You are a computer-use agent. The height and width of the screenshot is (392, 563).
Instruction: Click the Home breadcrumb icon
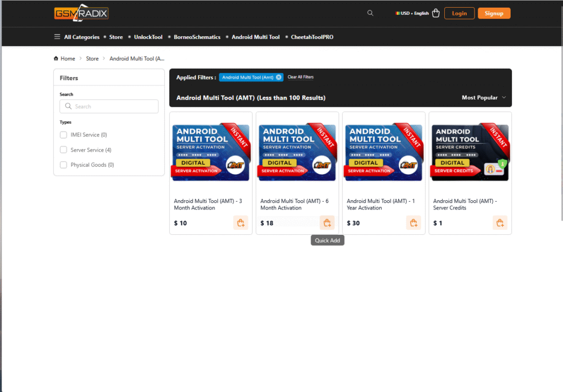pyautogui.click(x=56, y=58)
